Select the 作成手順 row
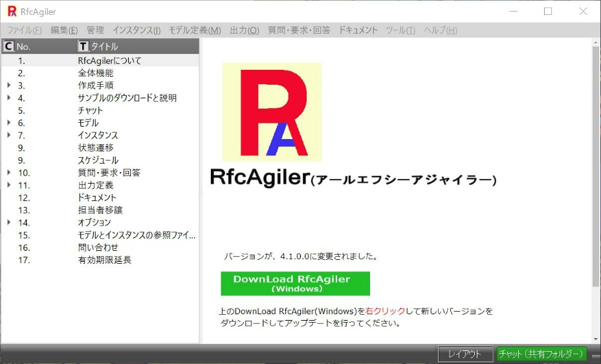Viewport: 601px width, 364px height. click(100, 85)
